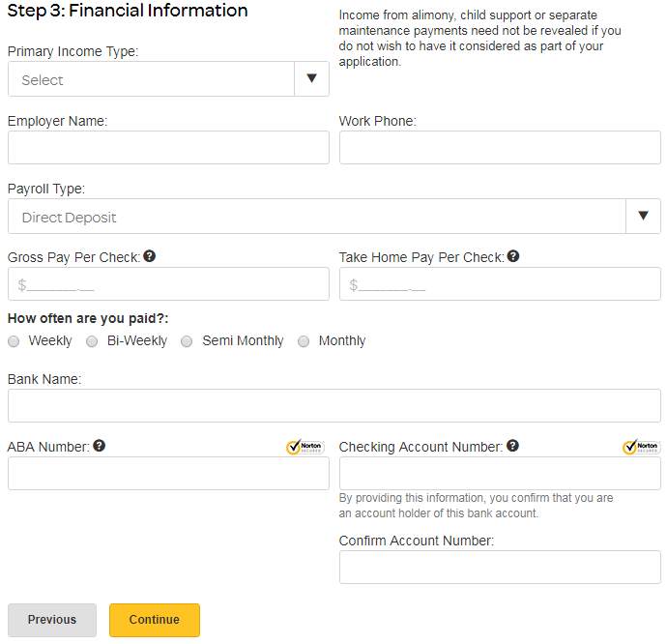Click the 'How often are you paid?:' label
This screenshot has width=667, height=644.
click(88, 318)
